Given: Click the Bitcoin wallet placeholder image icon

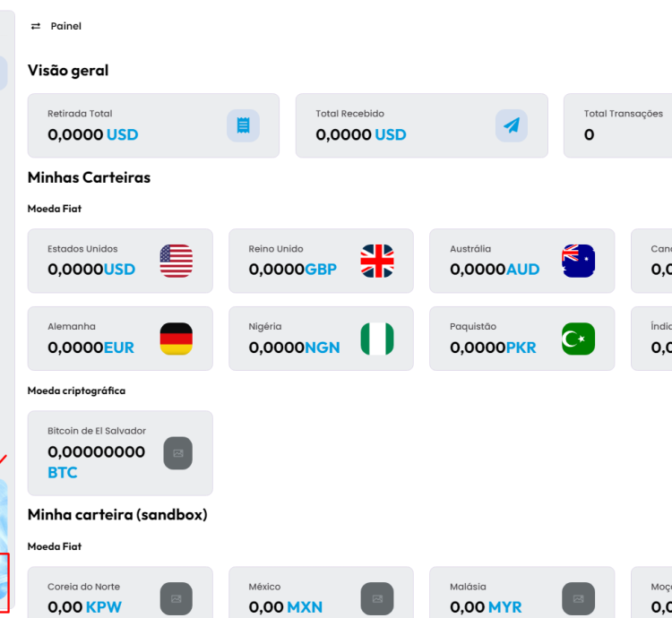Looking at the screenshot, I should 177,453.
